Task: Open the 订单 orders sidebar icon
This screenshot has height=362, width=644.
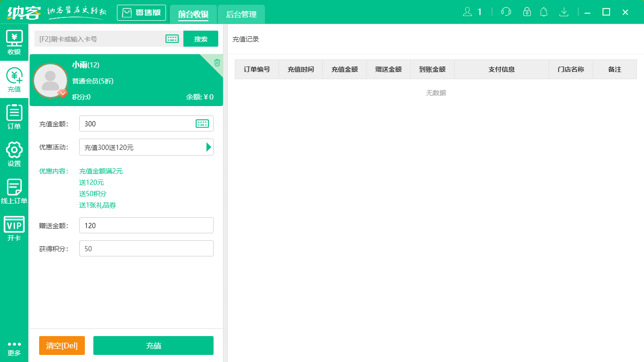Action: [x=14, y=117]
